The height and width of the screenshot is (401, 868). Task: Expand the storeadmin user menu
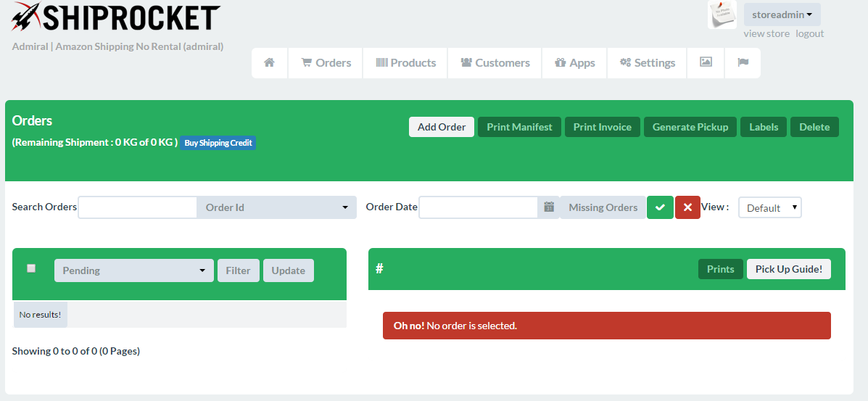tap(782, 15)
